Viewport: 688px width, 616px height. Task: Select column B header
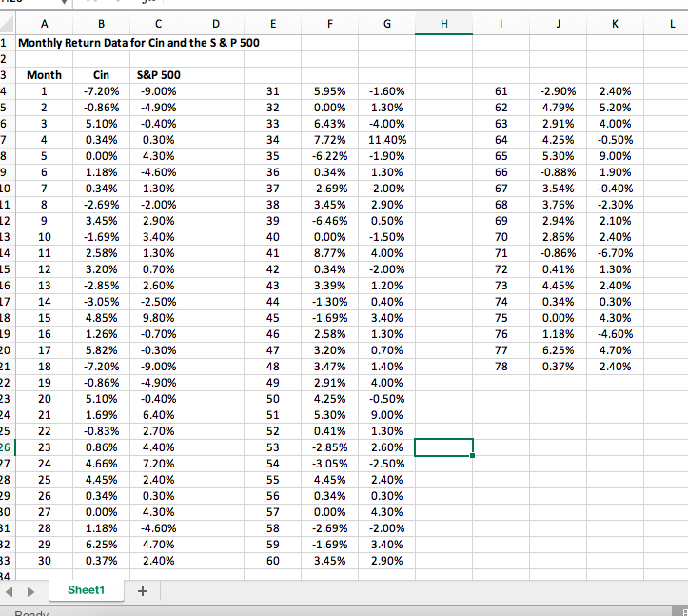tap(102, 24)
